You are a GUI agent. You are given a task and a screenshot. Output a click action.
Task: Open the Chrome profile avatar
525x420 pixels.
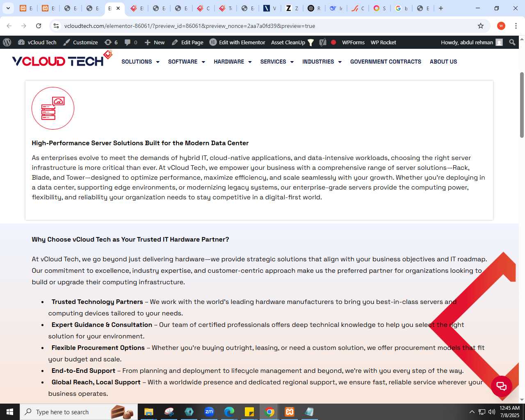coord(501,26)
